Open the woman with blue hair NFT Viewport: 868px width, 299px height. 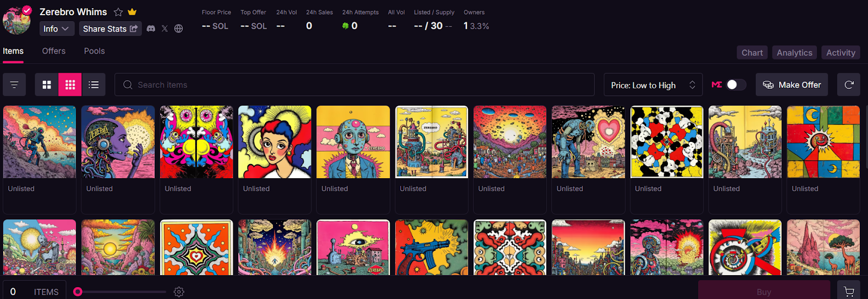[x=275, y=142]
